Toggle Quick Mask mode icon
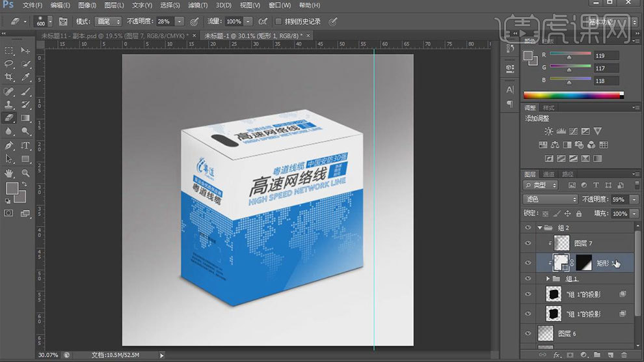644x362 pixels. (8, 213)
